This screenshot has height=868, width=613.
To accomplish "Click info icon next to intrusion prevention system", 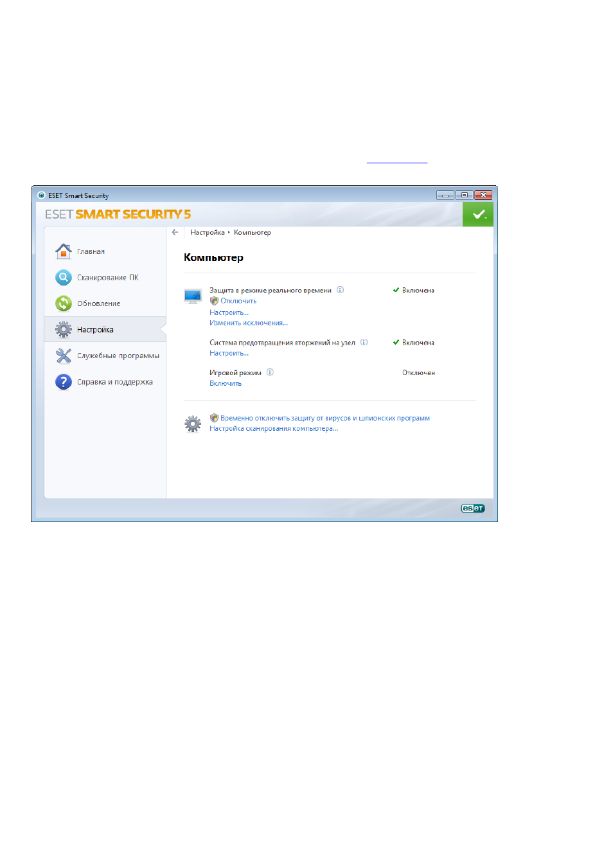I will [x=364, y=342].
